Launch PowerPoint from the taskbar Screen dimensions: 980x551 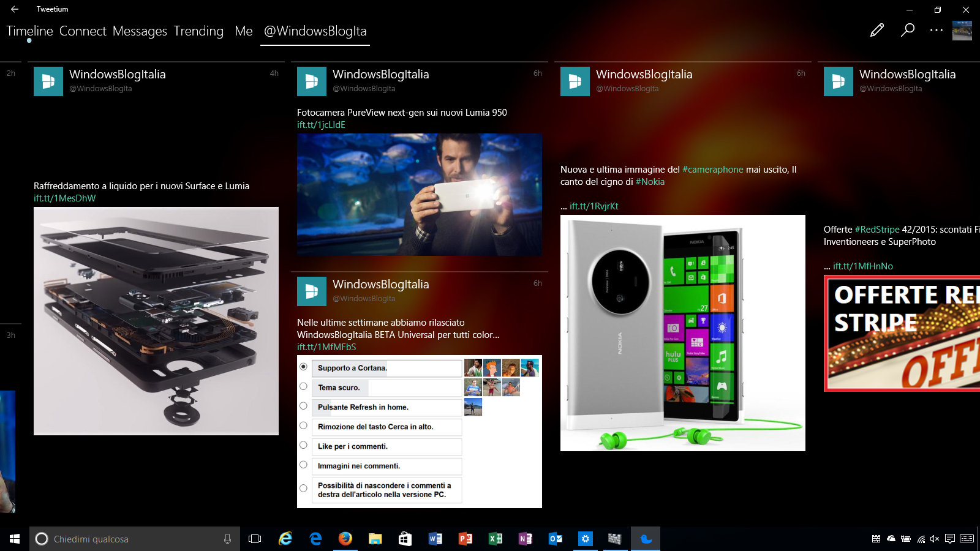click(466, 539)
